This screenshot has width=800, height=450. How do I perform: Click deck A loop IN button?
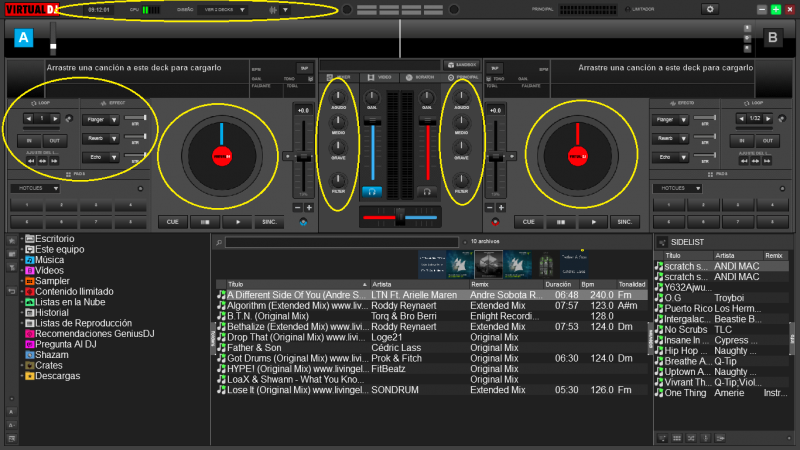coord(29,141)
